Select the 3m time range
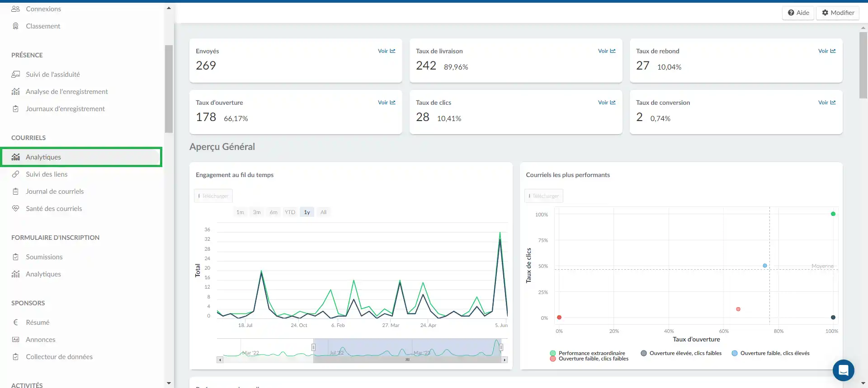This screenshot has height=388, width=868. pyautogui.click(x=257, y=212)
